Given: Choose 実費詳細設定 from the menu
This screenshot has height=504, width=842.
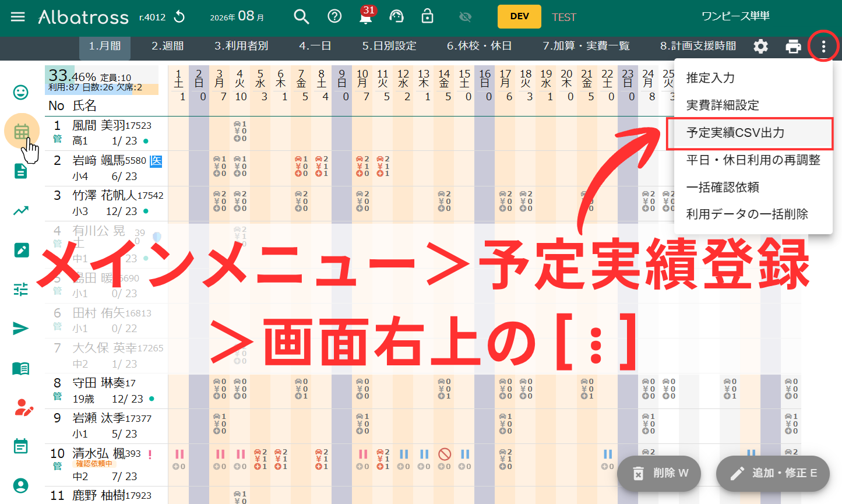Looking at the screenshot, I should (753, 105).
